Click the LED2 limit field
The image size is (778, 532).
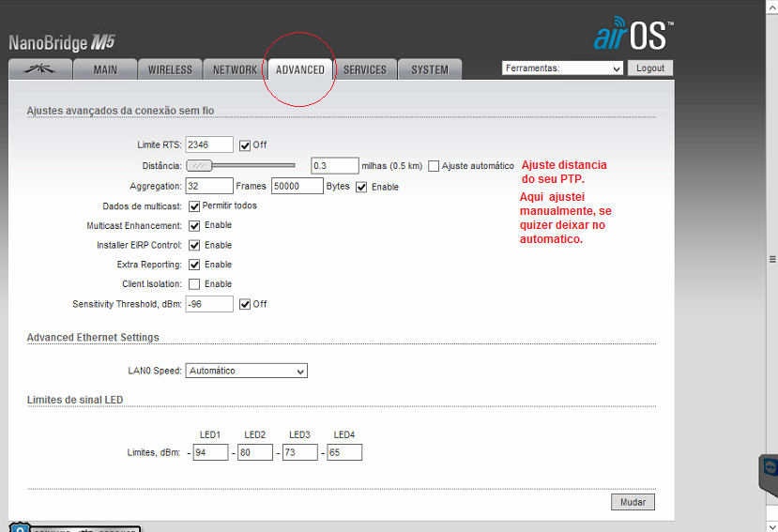click(255, 452)
